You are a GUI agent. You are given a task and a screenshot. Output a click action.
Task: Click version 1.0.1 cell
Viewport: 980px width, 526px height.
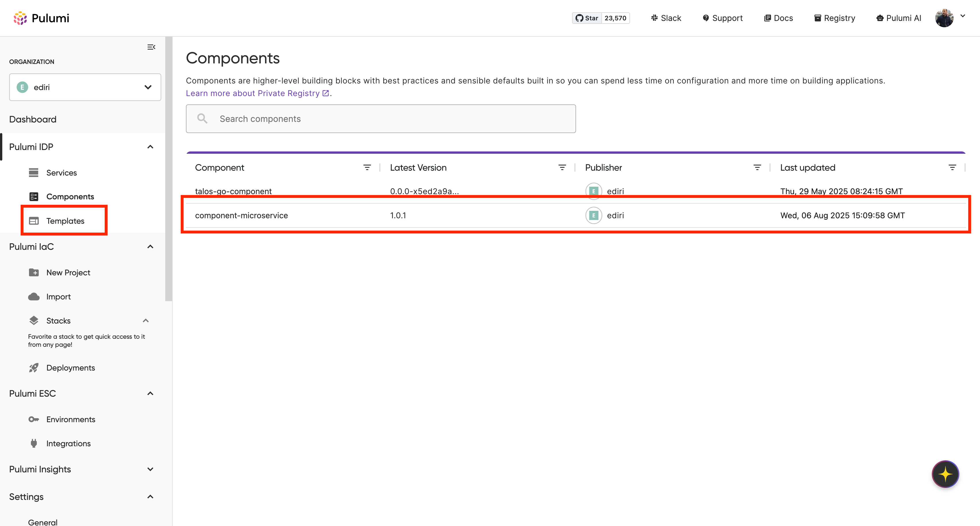click(398, 216)
